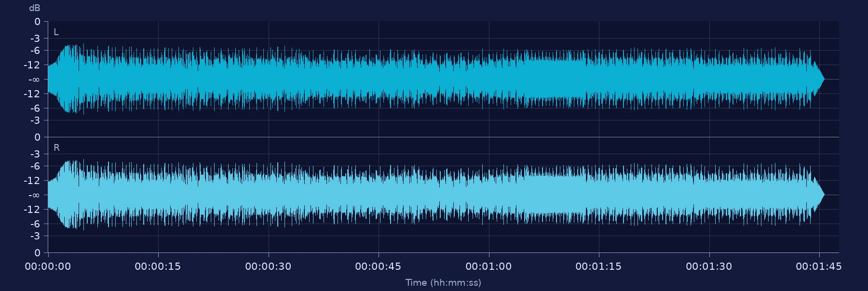Image resolution: width=868 pixels, height=291 pixels.
Task: Click the left channel -∞ dB label
Action: pos(34,79)
